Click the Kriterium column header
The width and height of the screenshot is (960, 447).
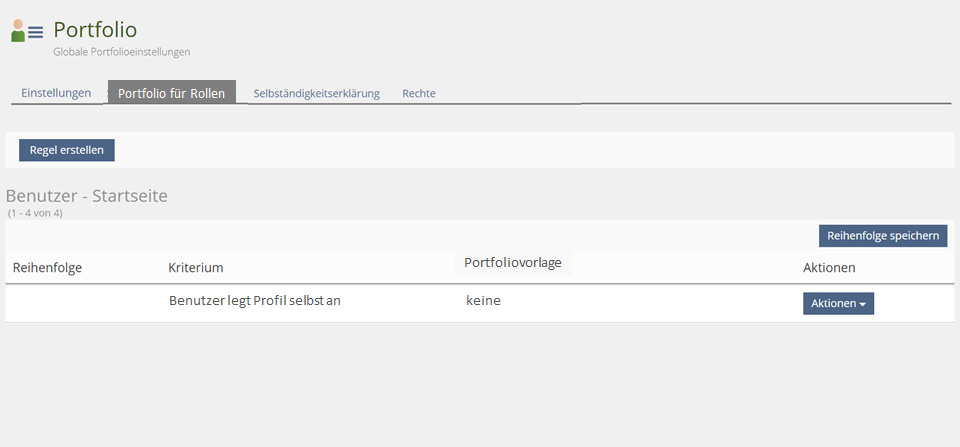point(196,268)
